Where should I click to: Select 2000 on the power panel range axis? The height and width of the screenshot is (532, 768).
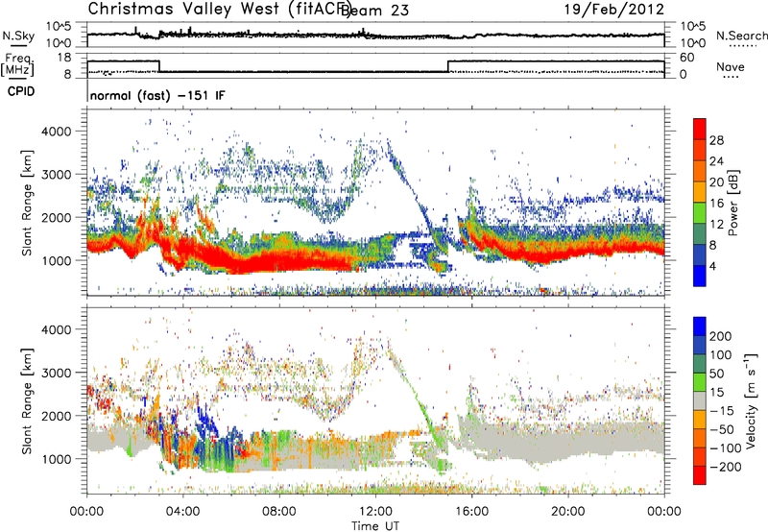click(56, 217)
